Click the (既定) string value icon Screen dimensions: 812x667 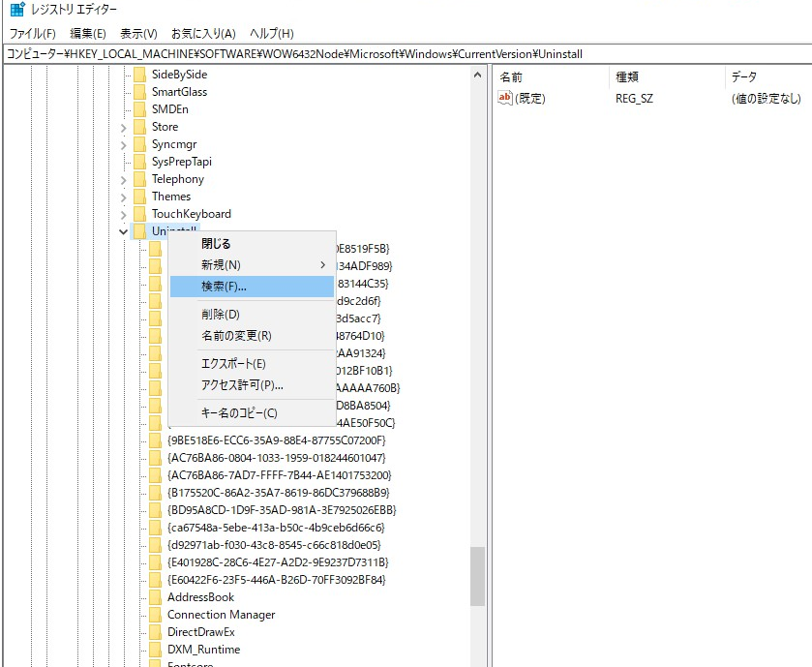[505, 98]
